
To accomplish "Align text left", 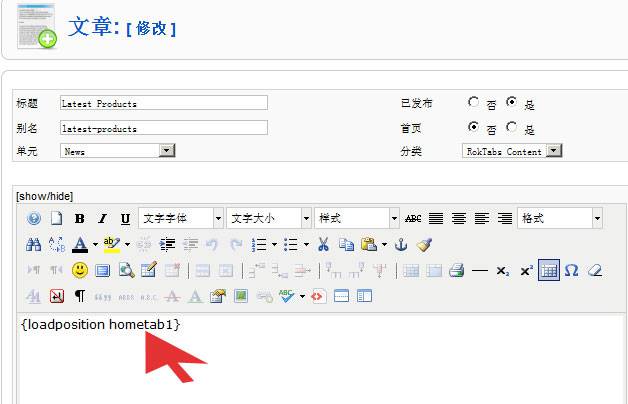I will coord(482,219).
